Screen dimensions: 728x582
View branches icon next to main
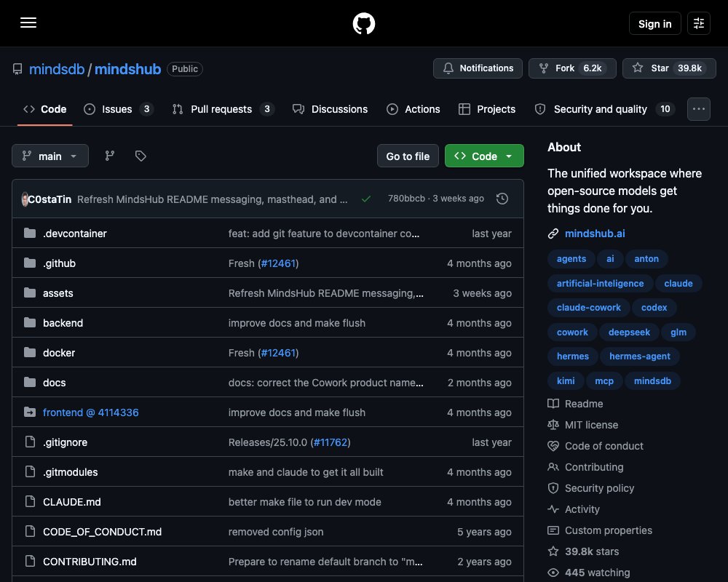pyautogui.click(x=110, y=156)
